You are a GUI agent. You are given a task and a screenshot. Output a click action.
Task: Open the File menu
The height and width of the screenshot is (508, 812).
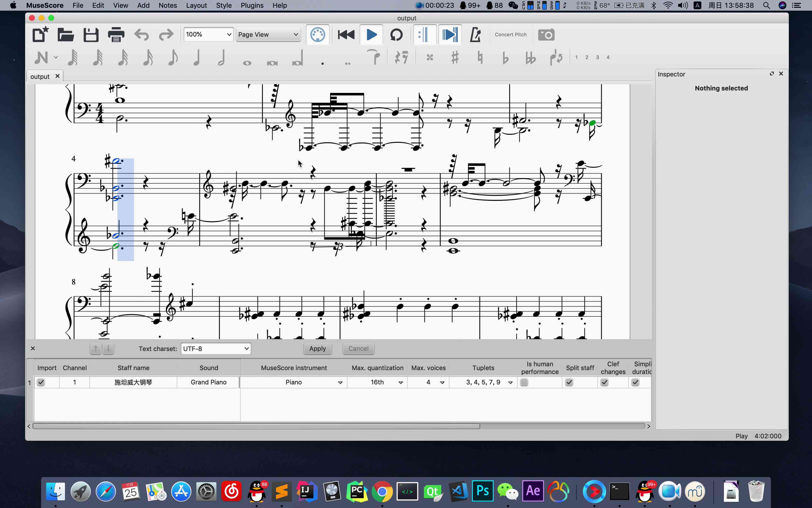[x=78, y=5]
